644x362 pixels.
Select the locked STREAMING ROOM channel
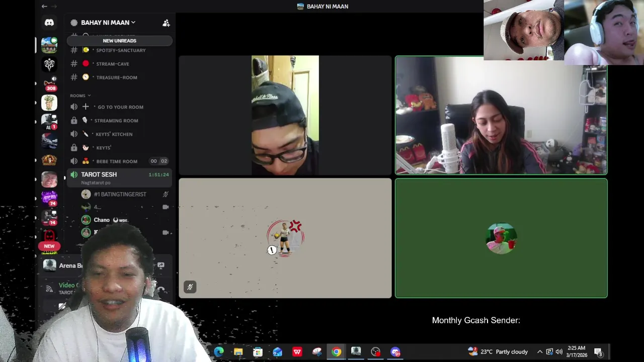(x=120, y=121)
